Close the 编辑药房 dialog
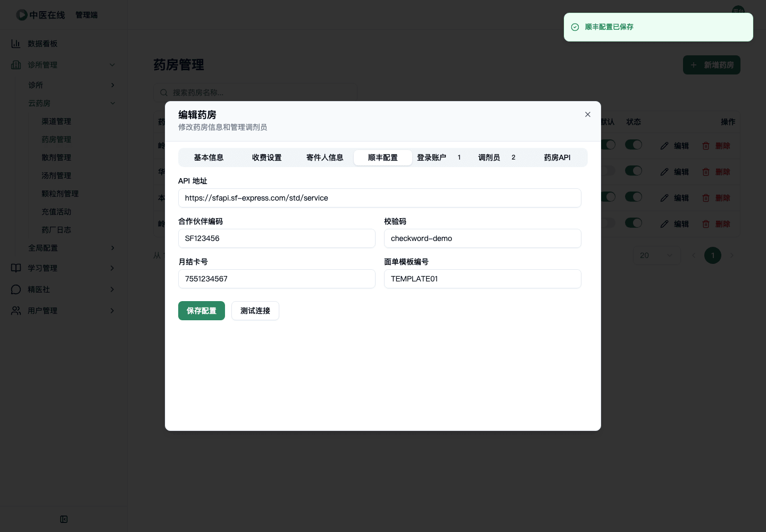 (588, 114)
